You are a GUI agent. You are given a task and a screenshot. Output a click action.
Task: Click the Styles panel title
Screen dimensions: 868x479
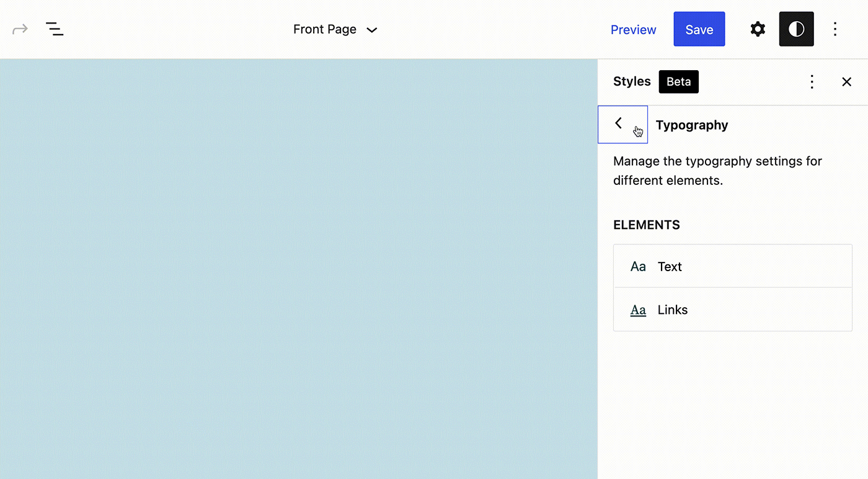[x=632, y=81]
